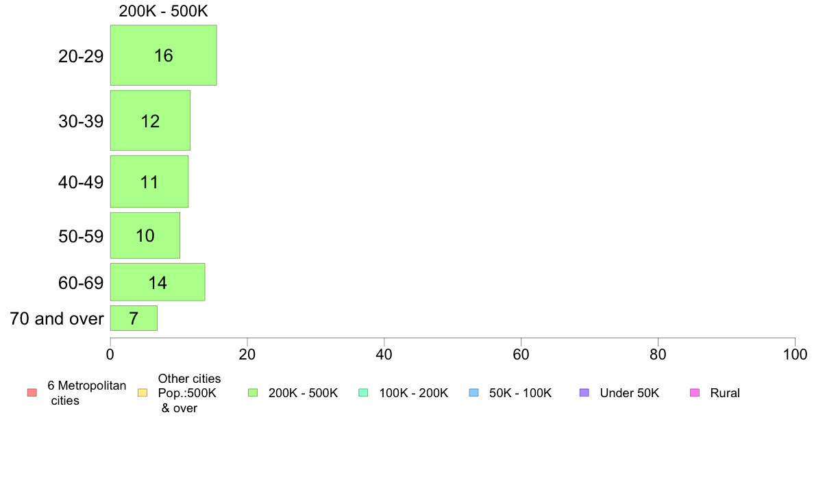Click the green 200K - 500K legend swatch
Image resolution: width=814 pixels, height=504 pixels.
[253, 393]
